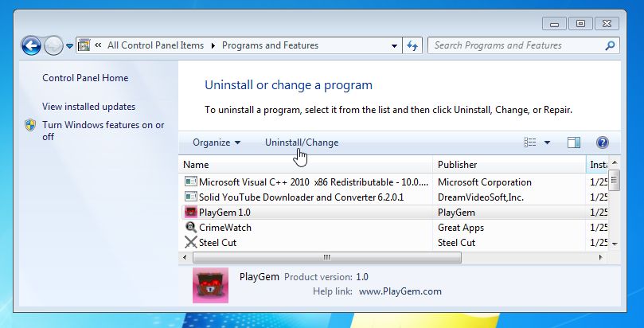Select PlayGem 1.0 in the list
This screenshot has height=328, width=644.
pos(394,213)
